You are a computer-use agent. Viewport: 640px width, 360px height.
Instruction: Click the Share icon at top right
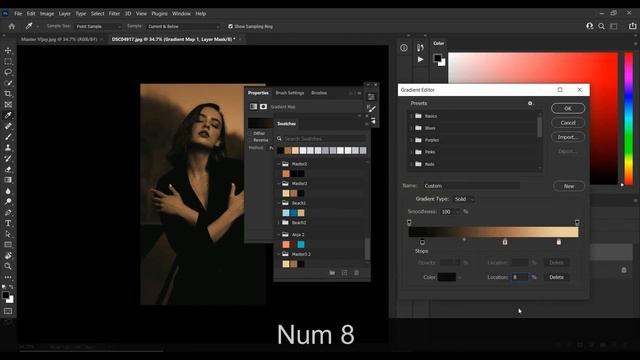point(632,26)
